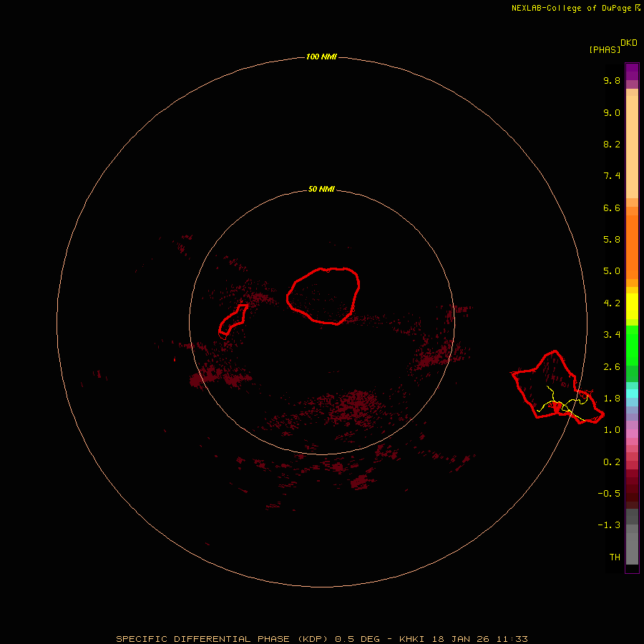Click the KDP product caption text
644x644 pixels.
click(321, 639)
